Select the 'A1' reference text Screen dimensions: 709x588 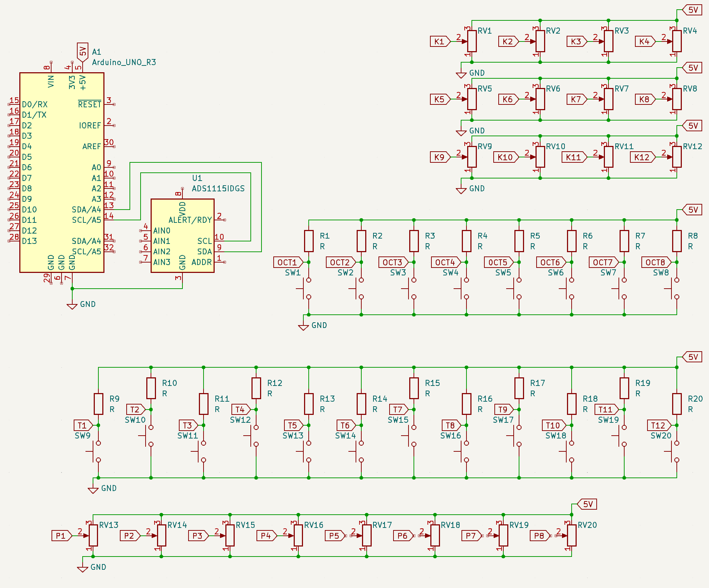(x=97, y=52)
